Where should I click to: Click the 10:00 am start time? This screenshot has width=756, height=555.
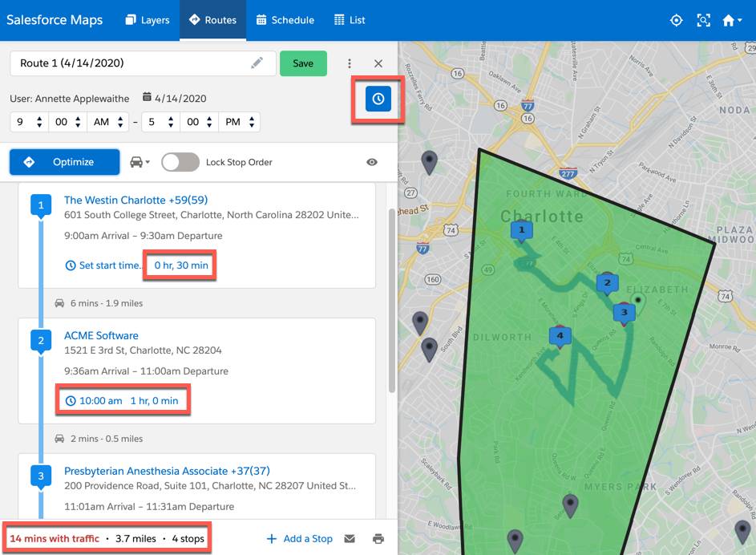point(94,401)
